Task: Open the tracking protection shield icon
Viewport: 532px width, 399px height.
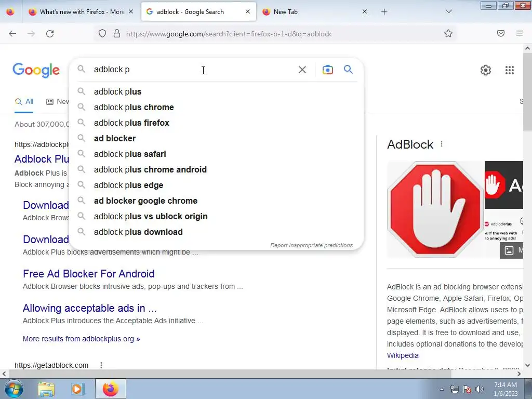Action: point(102,33)
